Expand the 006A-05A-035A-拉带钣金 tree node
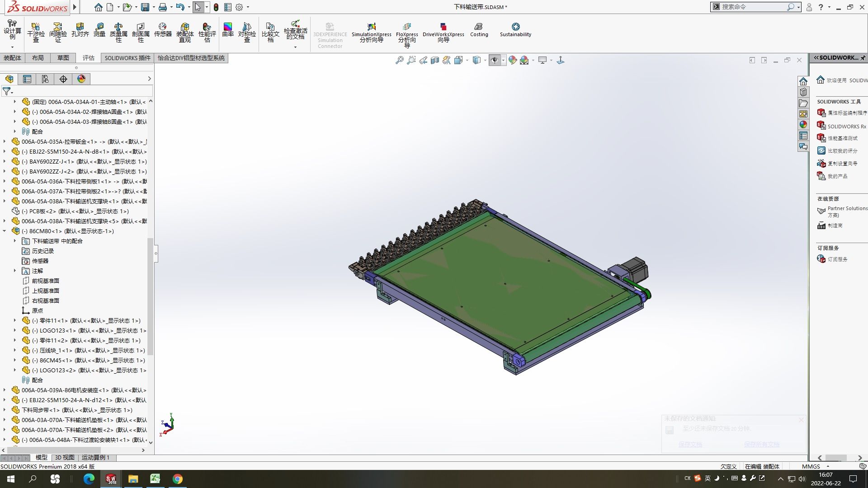 pyautogui.click(x=5, y=141)
